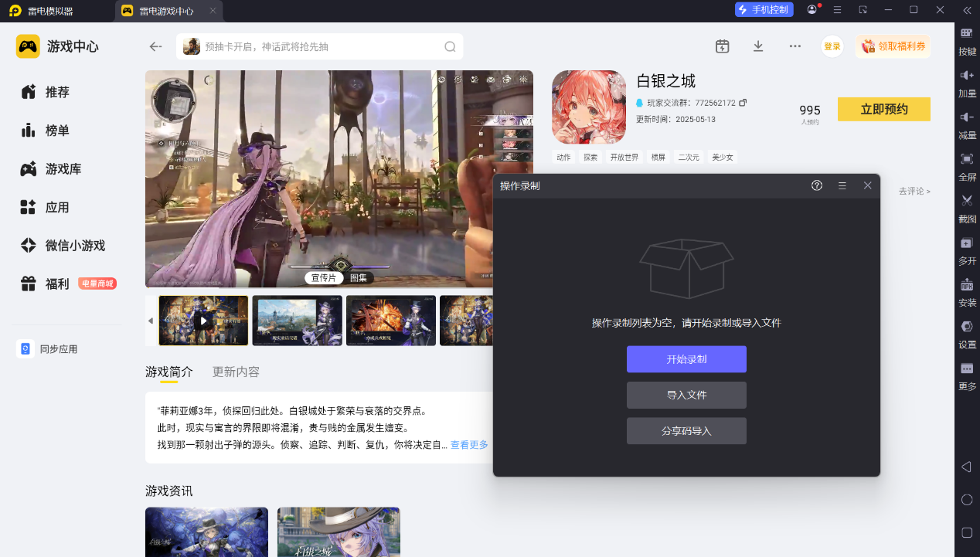
Task: Click the 加量 volume up tool
Action: coord(967,83)
